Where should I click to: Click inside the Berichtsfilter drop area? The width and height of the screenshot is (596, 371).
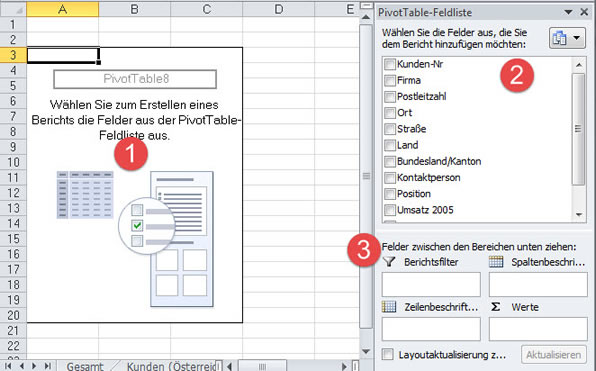coord(431,284)
